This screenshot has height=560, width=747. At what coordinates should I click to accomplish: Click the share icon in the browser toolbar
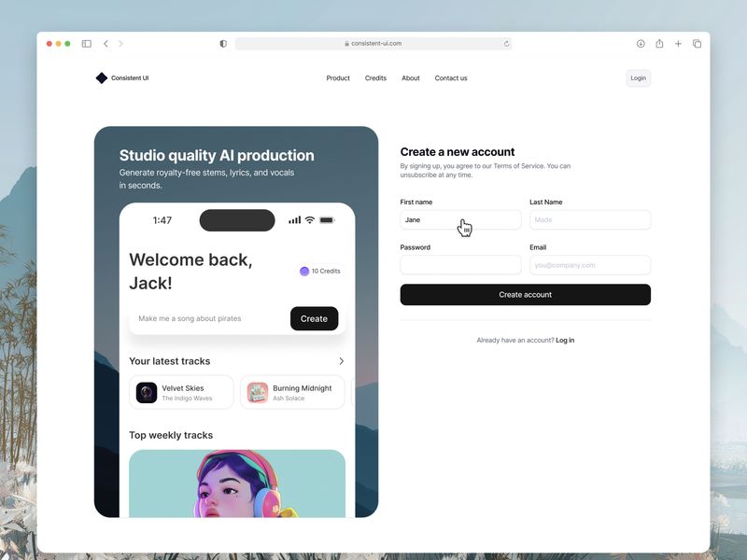pos(659,43)
